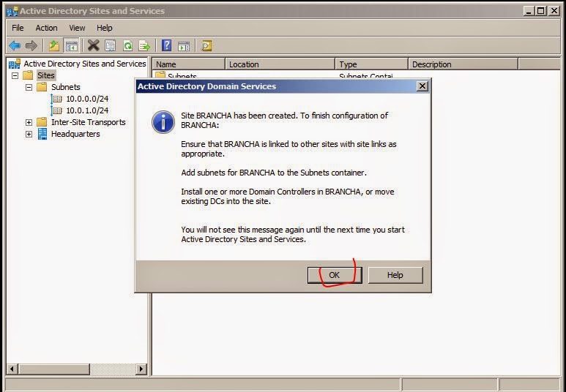Click the 10.0.0.0/24 subnet icon
Image resolution: width=566 pixels, height=392 pixels.
click(x=56, y=99)
